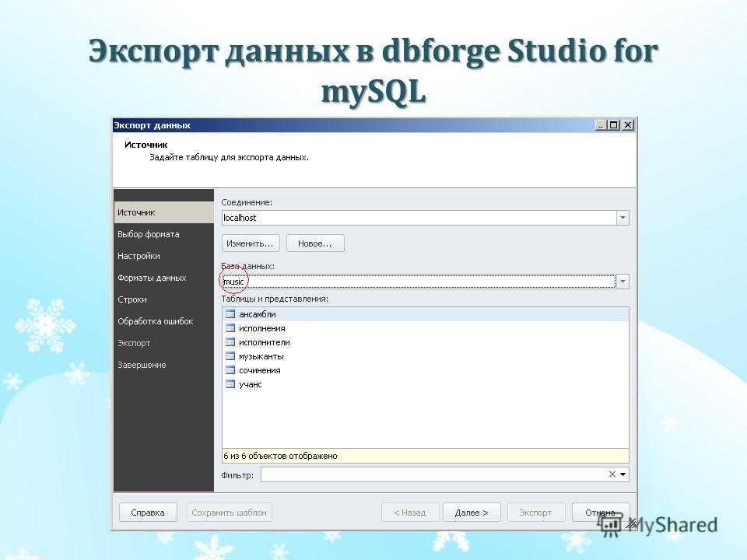
Task: Click the table icon next to учанс
Action: pyautogui.click(x=230, y=384)
